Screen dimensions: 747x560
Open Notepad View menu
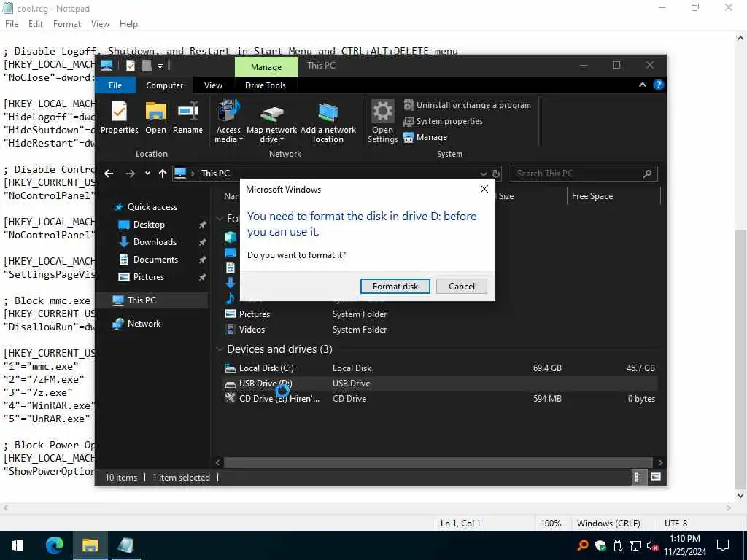coord(100,24)
